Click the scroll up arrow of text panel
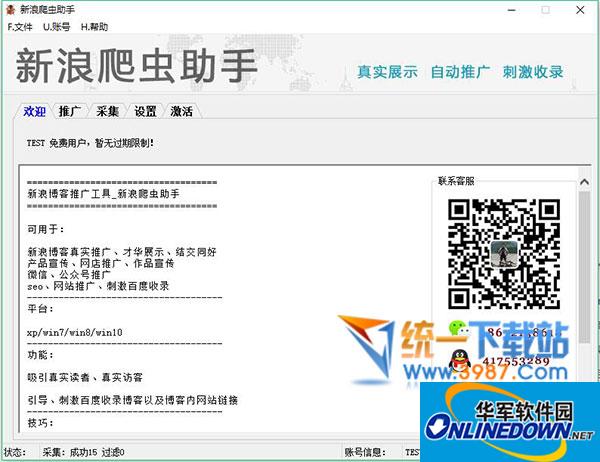Image resolution: width=600 pixels, height=462 pixels. 584,182
